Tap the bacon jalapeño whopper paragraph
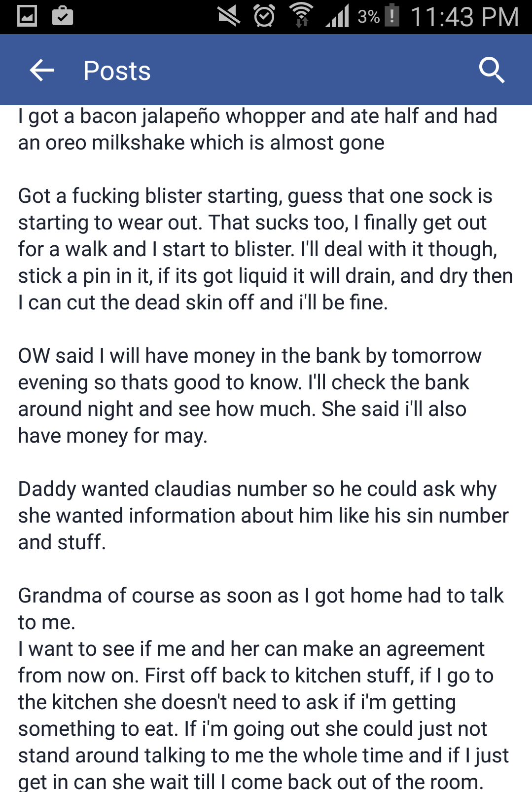The width and height of the screenshot is (532, 792). tap(258, 129)
